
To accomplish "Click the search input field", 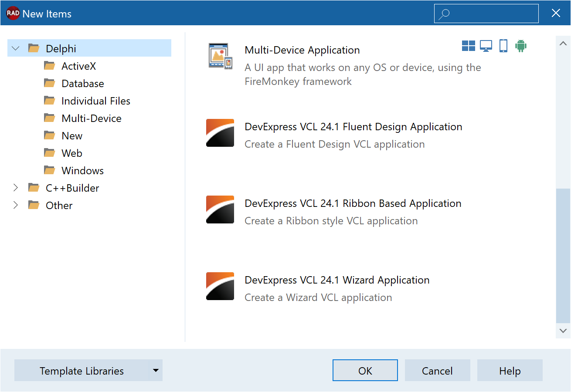I will (x=493, y=14).
